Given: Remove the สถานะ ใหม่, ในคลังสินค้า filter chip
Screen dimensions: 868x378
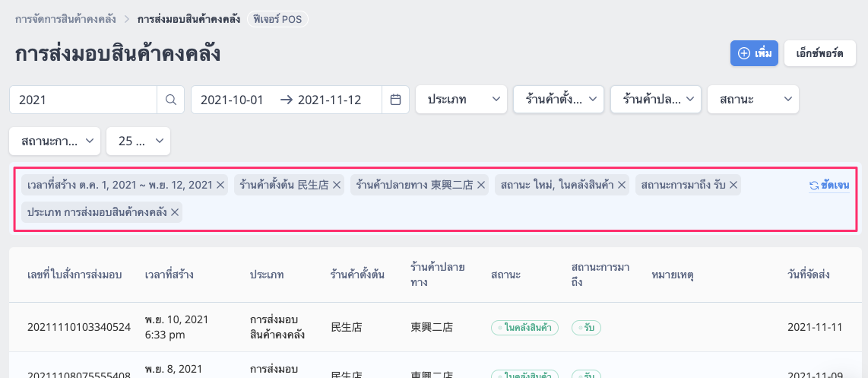Looking at the screenshot, I should [x=622, y=185].
